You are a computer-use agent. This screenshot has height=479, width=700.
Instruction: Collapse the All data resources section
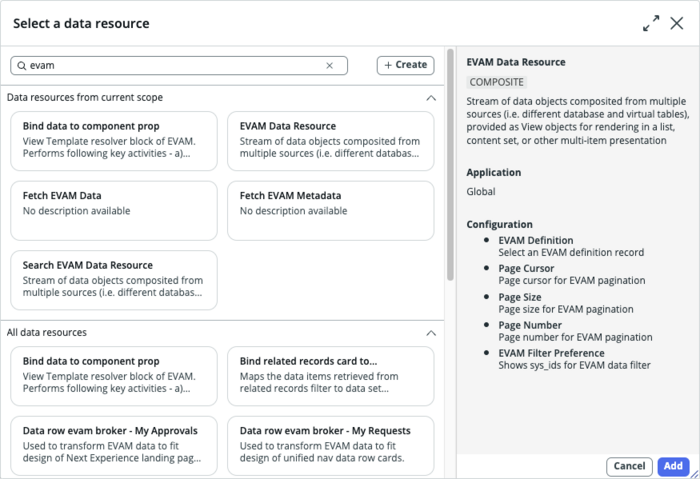pos(431,333)
